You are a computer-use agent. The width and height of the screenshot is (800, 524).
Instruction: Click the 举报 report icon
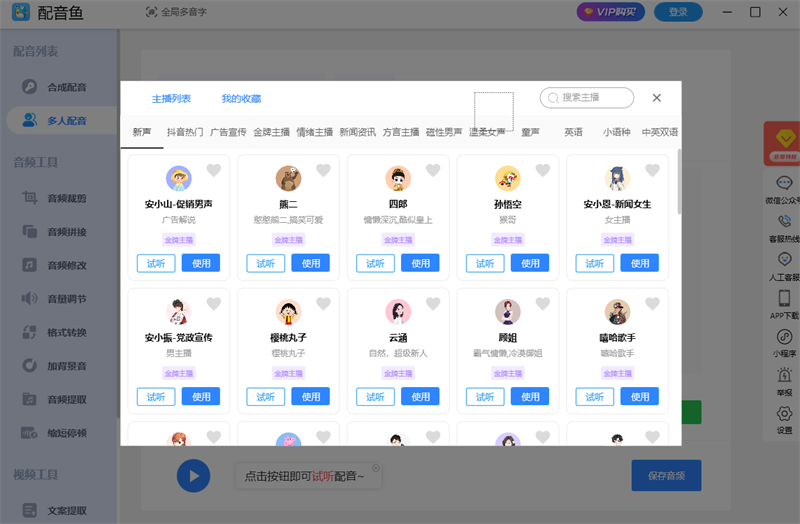click(784, 378)
